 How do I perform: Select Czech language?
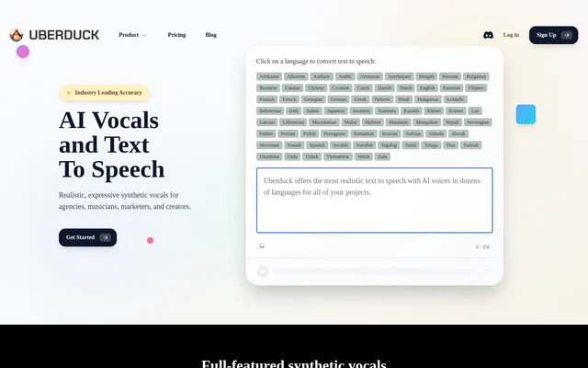point(363,88)
